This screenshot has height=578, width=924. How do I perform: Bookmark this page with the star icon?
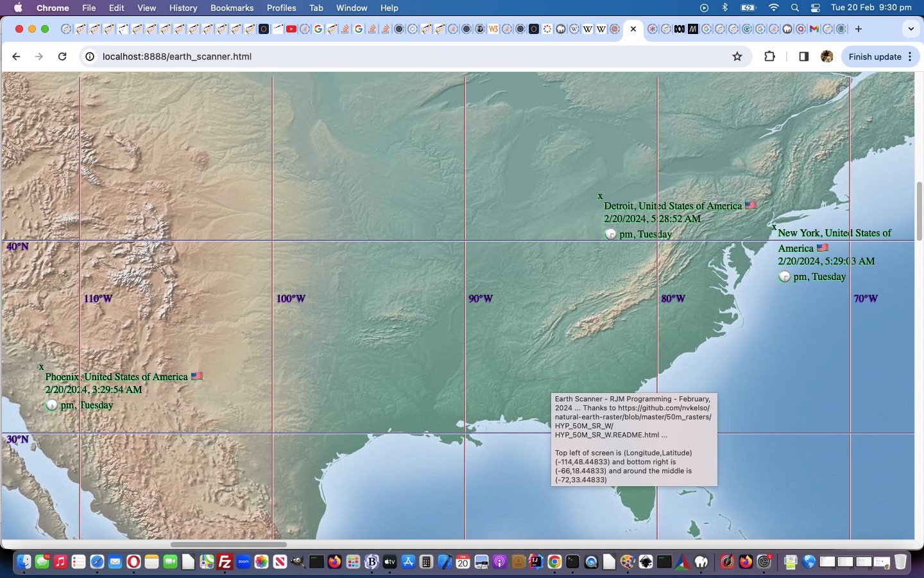(x=737, y=57)
